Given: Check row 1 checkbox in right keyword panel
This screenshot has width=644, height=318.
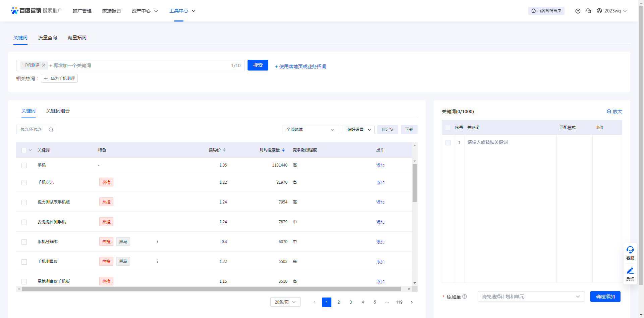Looking at the screenshot, I should tap(448, 143).
